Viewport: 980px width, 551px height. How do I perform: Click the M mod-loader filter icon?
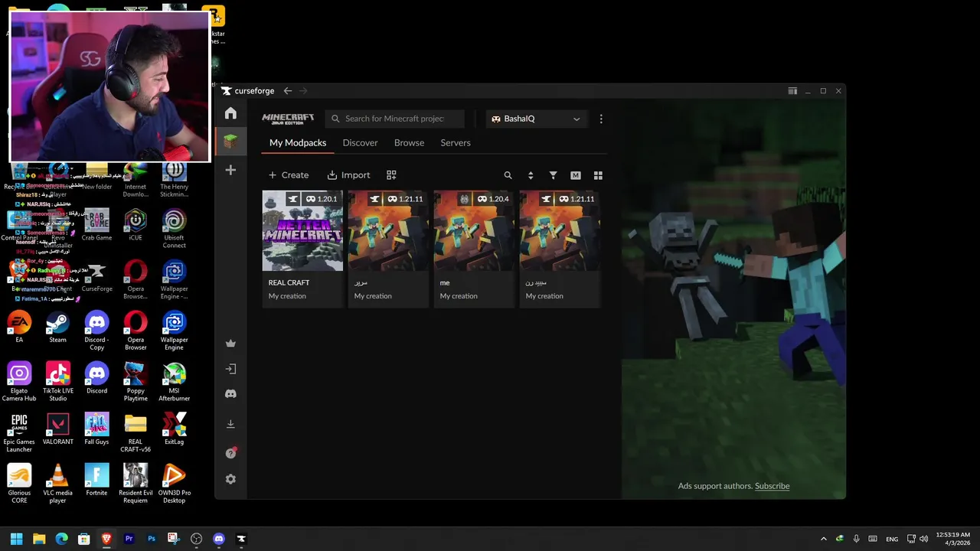[575, 175]
